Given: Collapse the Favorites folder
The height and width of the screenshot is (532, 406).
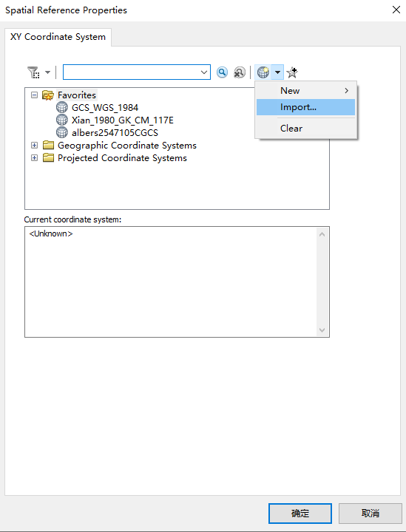Looking at the screenshot, I should (x=34, y=95).
